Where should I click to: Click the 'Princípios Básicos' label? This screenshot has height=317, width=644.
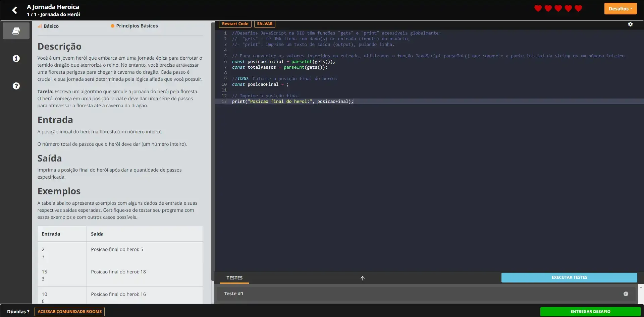(x=137, y=26)
